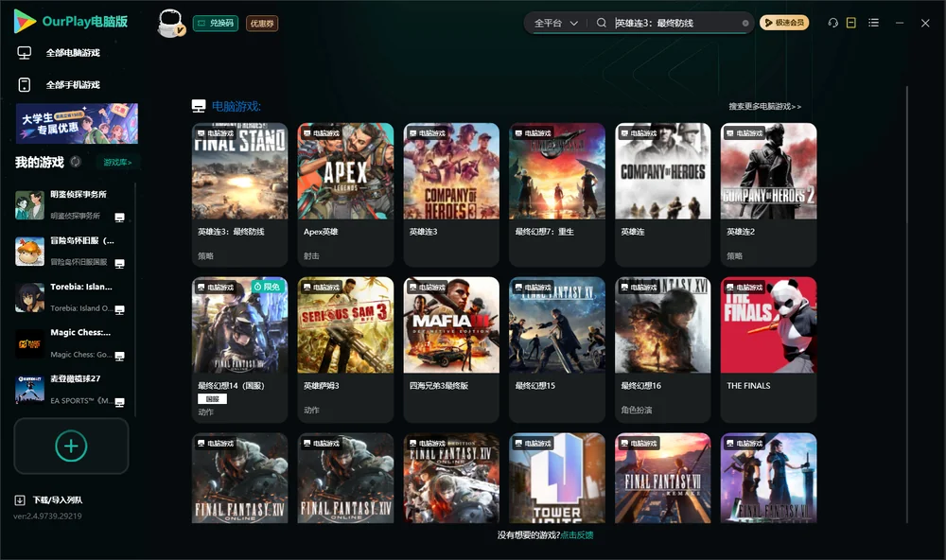Screen dimensions: 946x560
Task: Open the 英雄萨姆3 game cover
Action: point(345,325)
